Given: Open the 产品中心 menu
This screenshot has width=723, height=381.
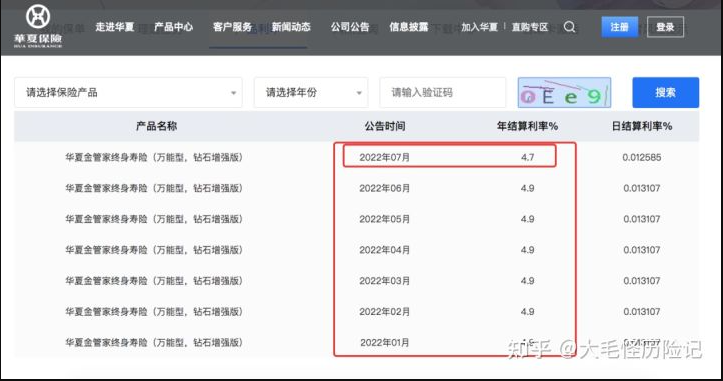Looking at the screenshot, I should click(x=173, y=27).
